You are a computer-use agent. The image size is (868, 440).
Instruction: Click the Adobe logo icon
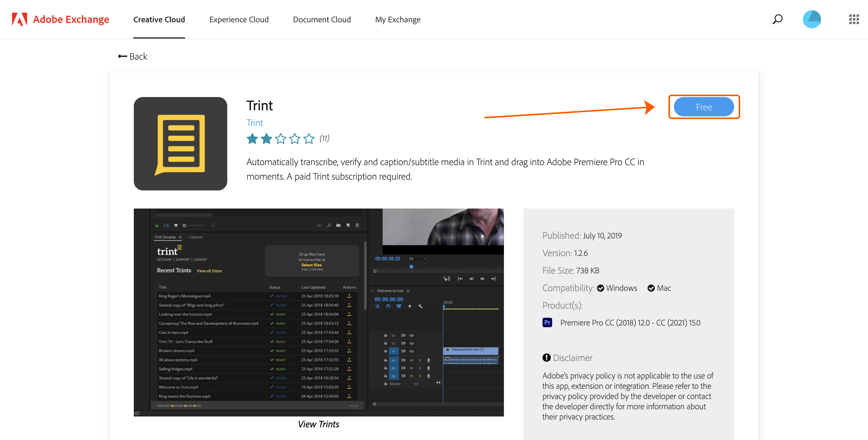coord(20,19)
